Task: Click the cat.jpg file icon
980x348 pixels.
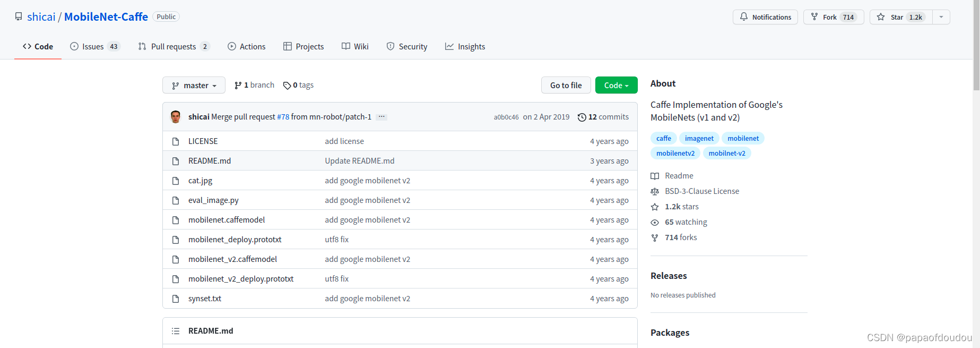Action: [176, 181]
